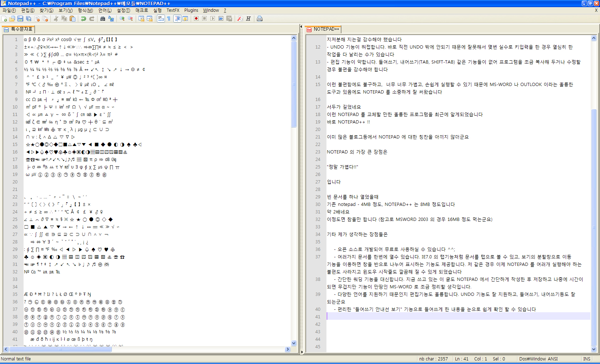Paste from the clipboard icon
Viewport: 600px width, 364px height.
72,19
